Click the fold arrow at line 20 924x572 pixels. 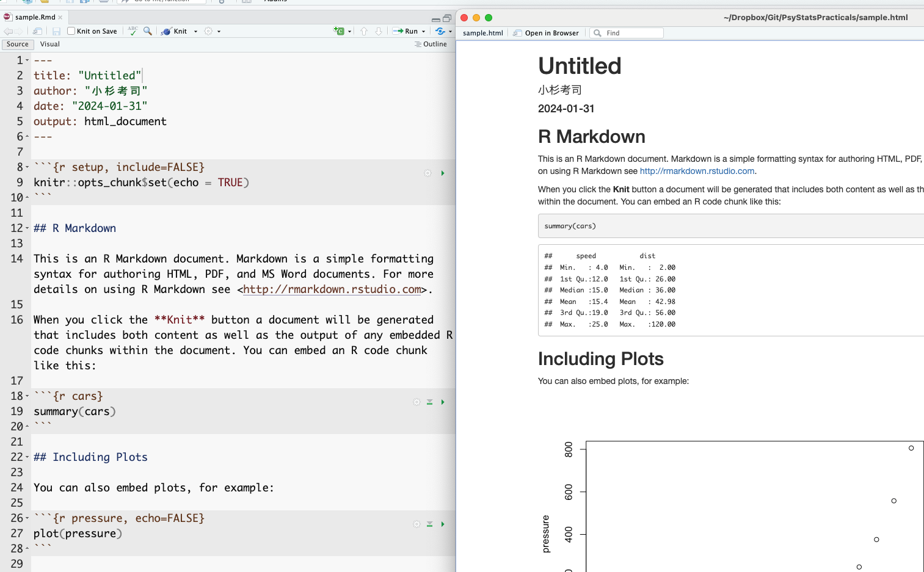(27, 427)
